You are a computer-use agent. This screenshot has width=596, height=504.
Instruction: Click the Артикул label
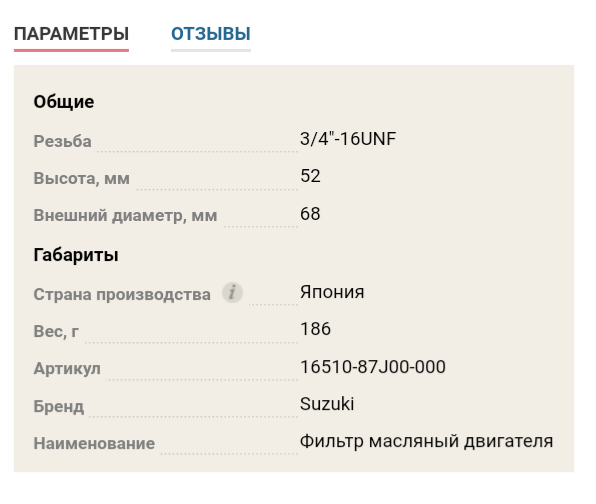point(67,369)
